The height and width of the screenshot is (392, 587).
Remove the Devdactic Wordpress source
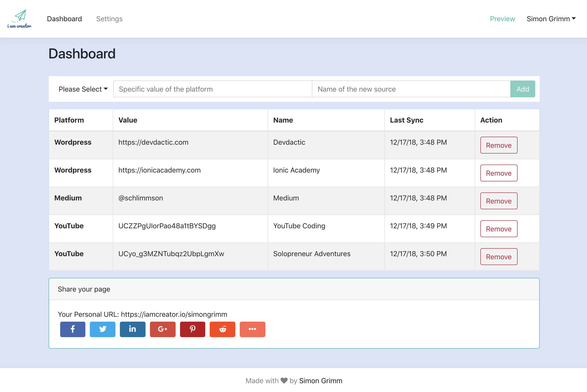[499, 145]
